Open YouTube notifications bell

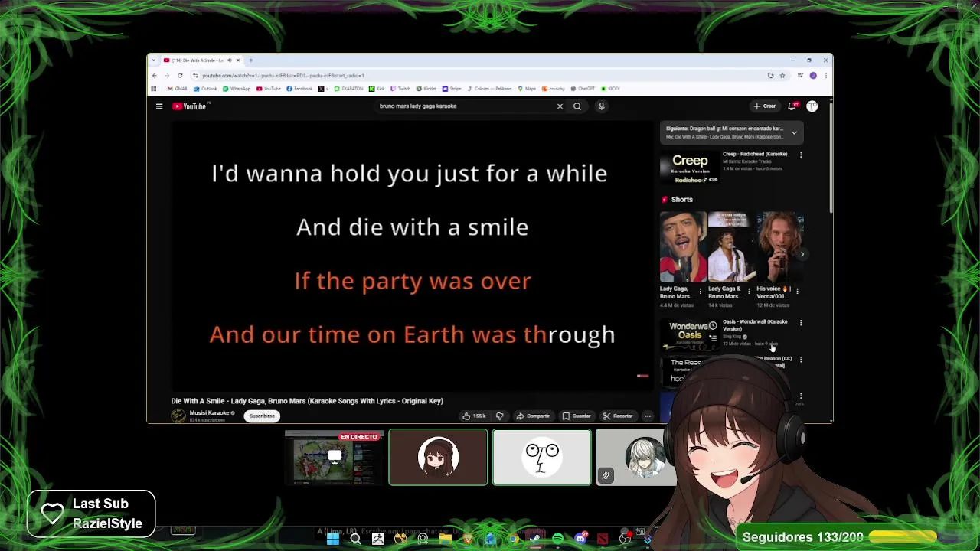click(792, 106)
